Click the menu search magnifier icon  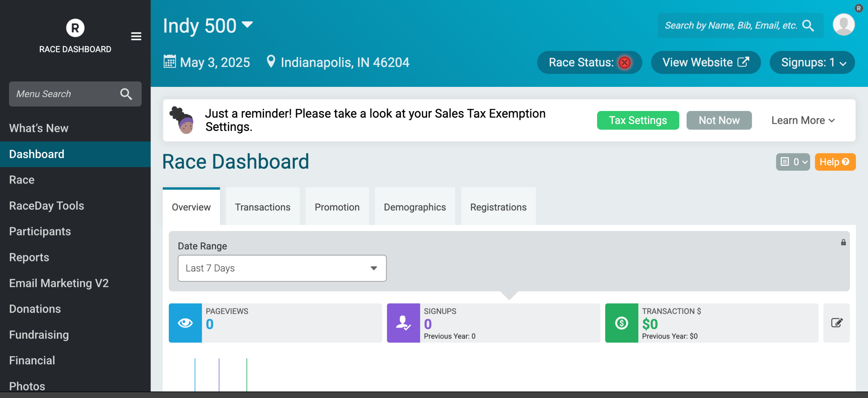[x=126, y=94]
